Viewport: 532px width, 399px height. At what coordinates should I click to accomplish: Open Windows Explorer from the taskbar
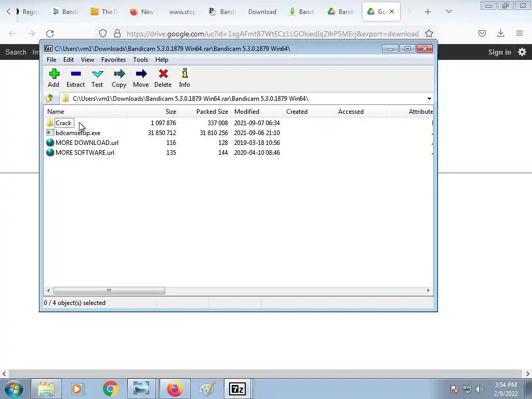click(x=46, y=389)
